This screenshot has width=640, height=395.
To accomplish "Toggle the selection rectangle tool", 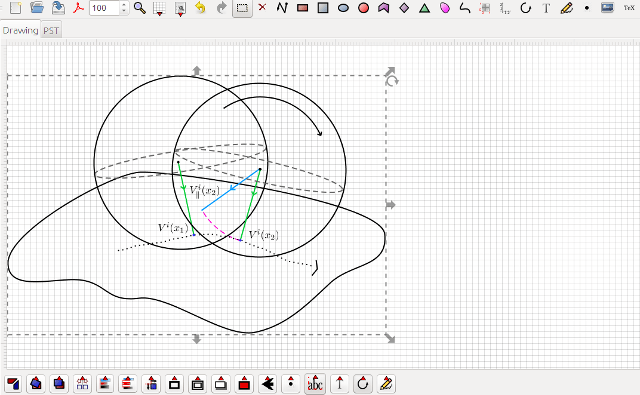I will pyautogui.click(x=242, y=8).
